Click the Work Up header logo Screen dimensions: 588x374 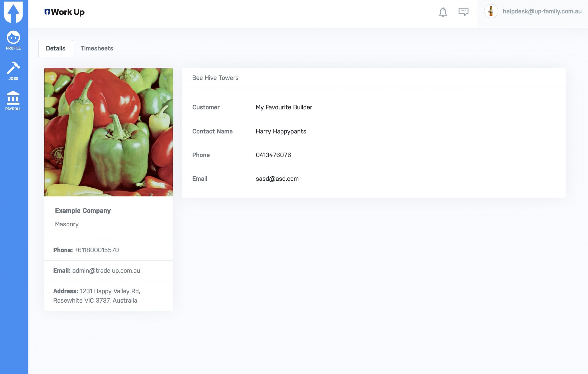(65, 12)
